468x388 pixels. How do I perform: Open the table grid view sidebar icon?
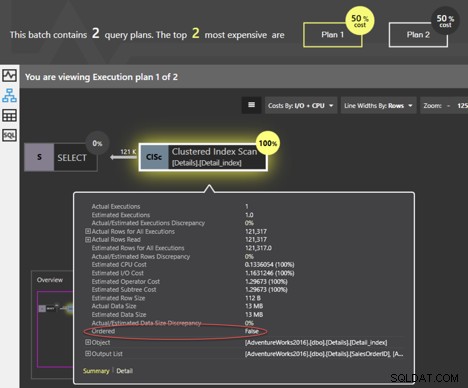[x=9, y=116]
